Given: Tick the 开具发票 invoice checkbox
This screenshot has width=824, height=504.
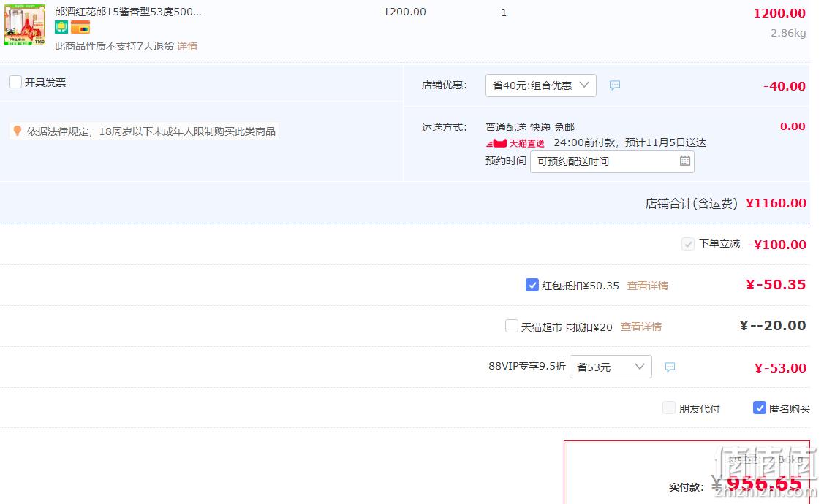Looking at the screenshot, I should [x=15, y=82].
